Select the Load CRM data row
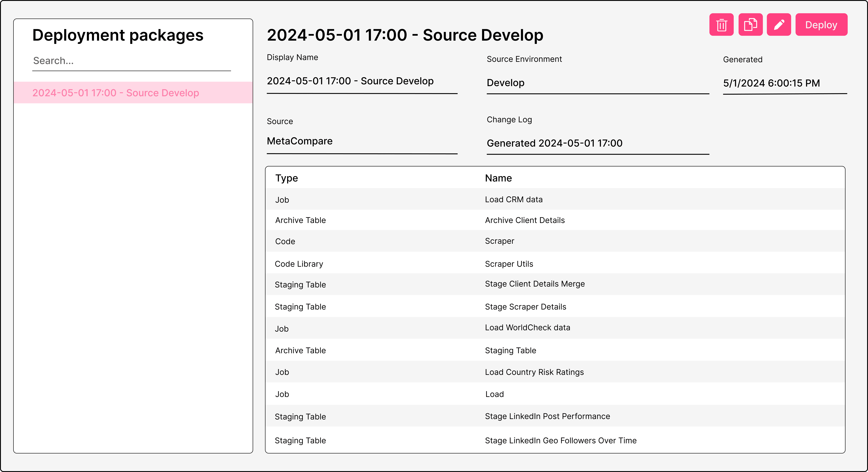Image resolution: width=868 pixels, height=472 pixels. (x=555, y=199)
